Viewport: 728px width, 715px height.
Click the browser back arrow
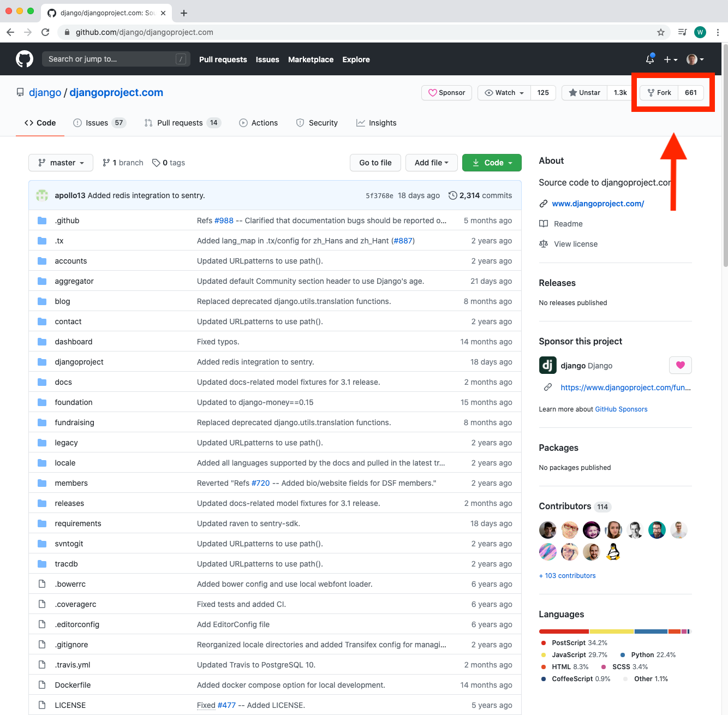point(10,32)
